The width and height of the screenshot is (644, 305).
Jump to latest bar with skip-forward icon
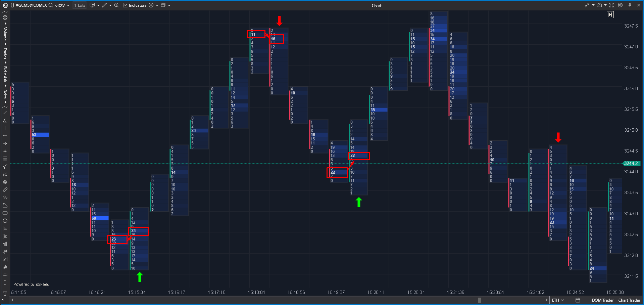pyautogui.click(x=610, y=14)
